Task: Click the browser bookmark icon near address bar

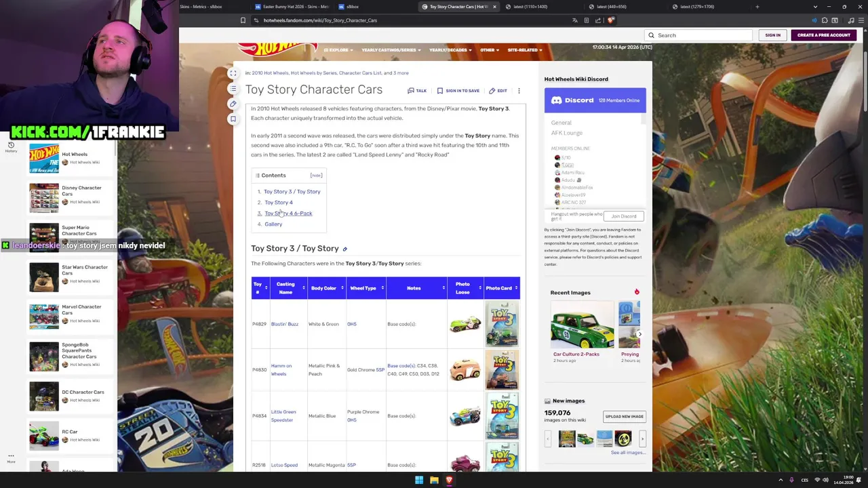Action: tap(243, 20)
